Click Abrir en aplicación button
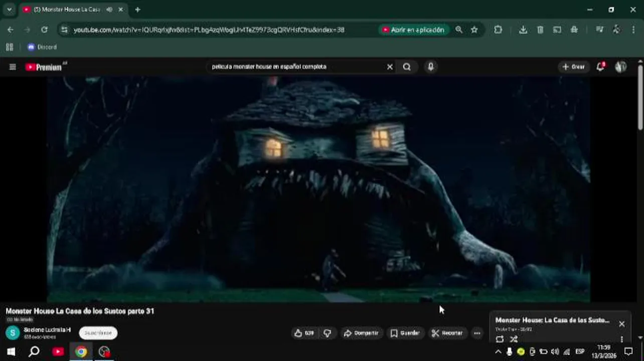 [x=413, y=30]
